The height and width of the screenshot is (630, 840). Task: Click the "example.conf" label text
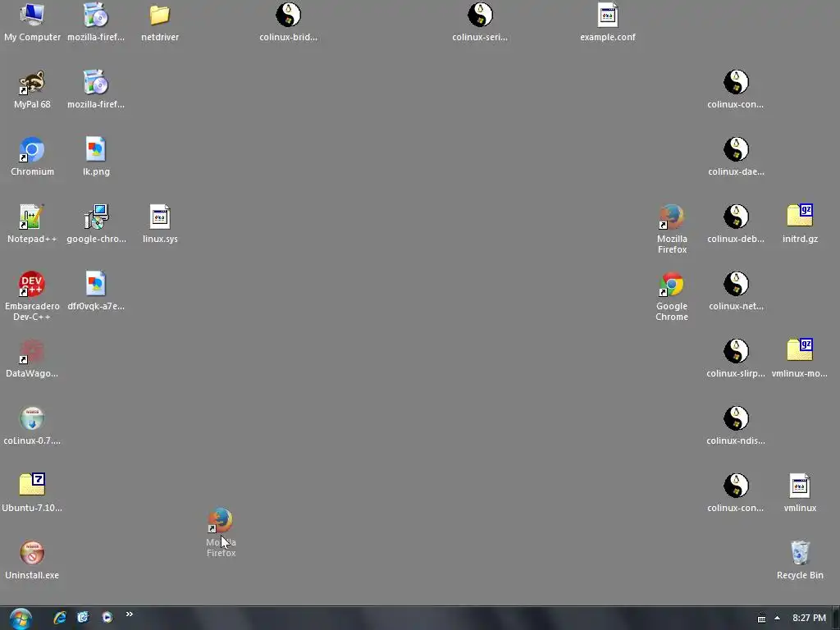point(608,38)
